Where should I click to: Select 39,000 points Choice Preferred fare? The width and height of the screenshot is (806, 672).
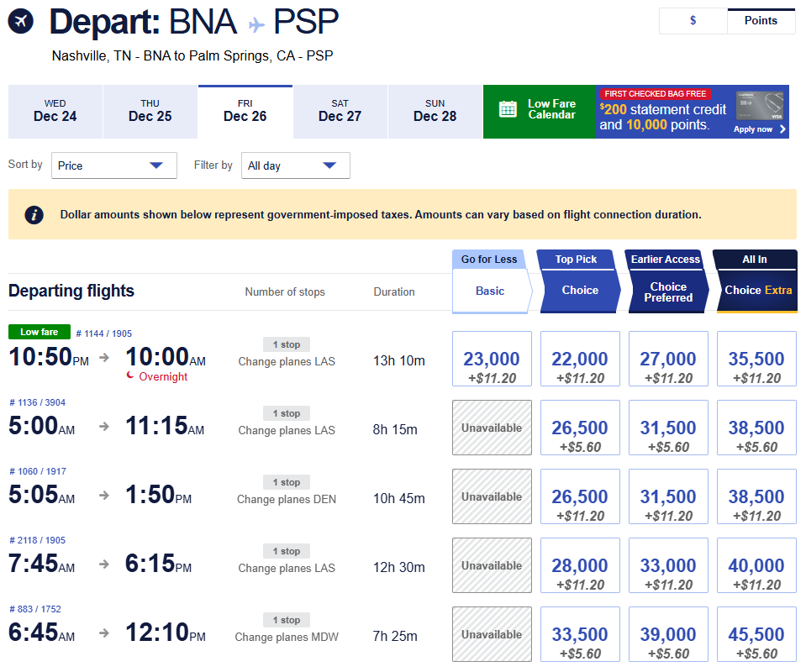668,634
